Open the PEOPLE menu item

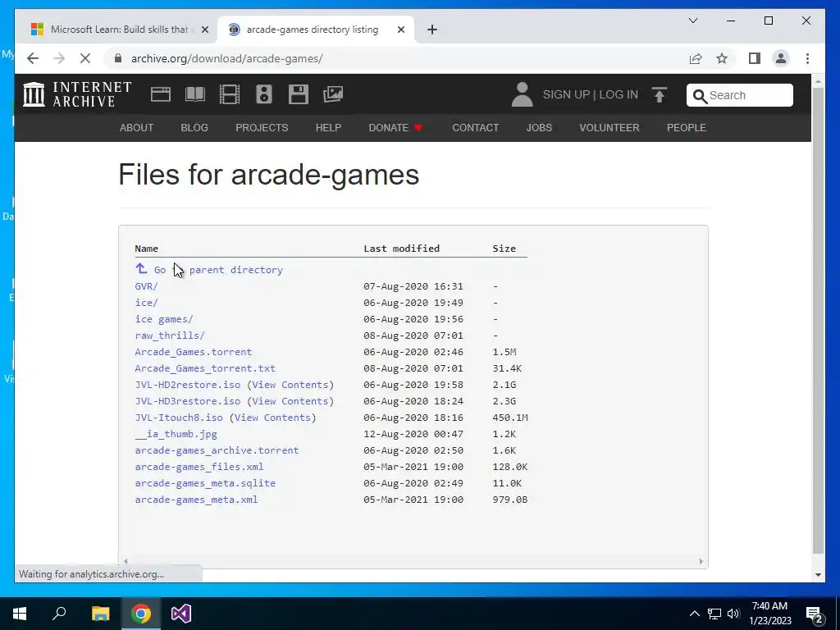coord(687,127)
